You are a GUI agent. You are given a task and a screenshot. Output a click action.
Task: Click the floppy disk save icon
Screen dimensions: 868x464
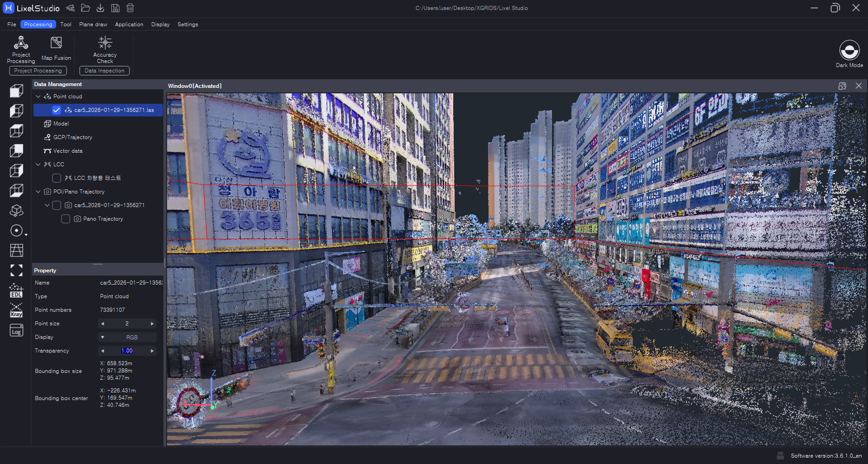click(x=115, y=8)
